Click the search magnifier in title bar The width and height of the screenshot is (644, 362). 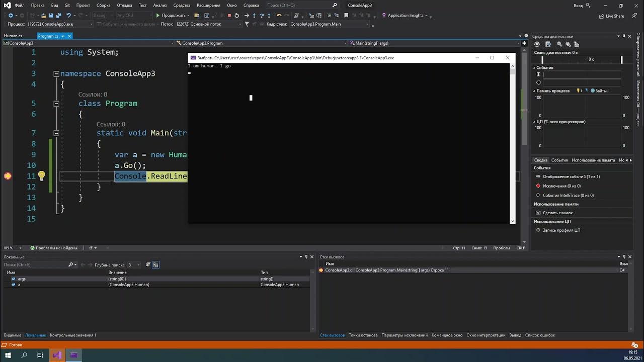[x=335, y=5]
